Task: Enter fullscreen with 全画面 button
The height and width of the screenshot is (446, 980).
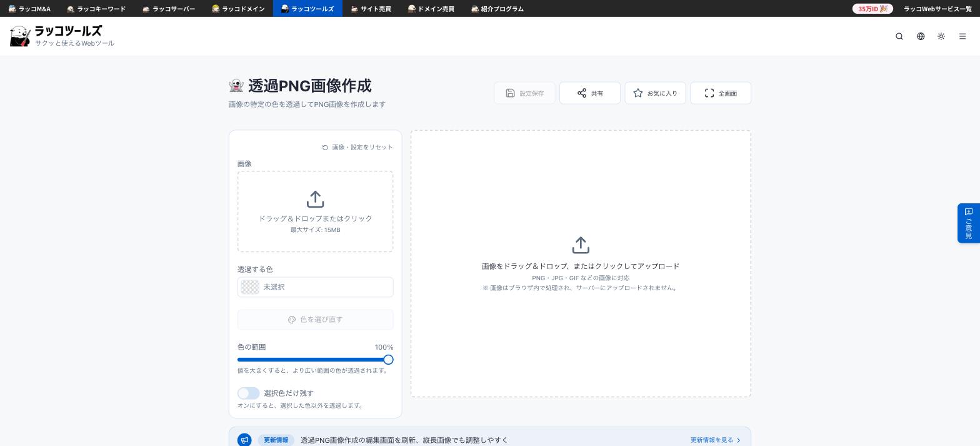Action: tap(721, 93)
